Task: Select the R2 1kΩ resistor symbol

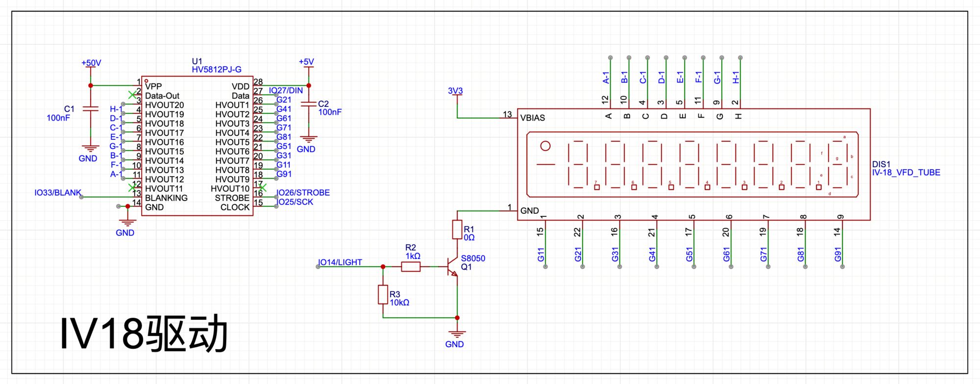Action: (411, 267)
